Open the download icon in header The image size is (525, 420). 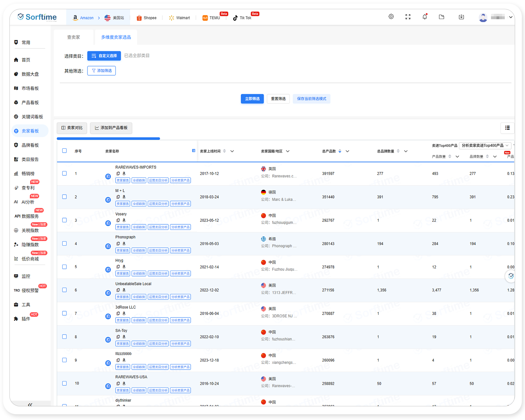461,17
